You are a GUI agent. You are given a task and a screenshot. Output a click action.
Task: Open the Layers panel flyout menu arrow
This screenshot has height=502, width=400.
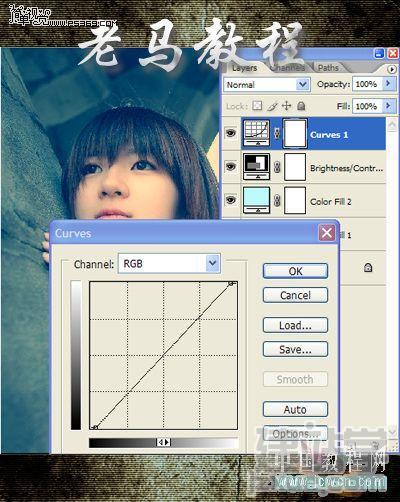[x=391, y=69]
